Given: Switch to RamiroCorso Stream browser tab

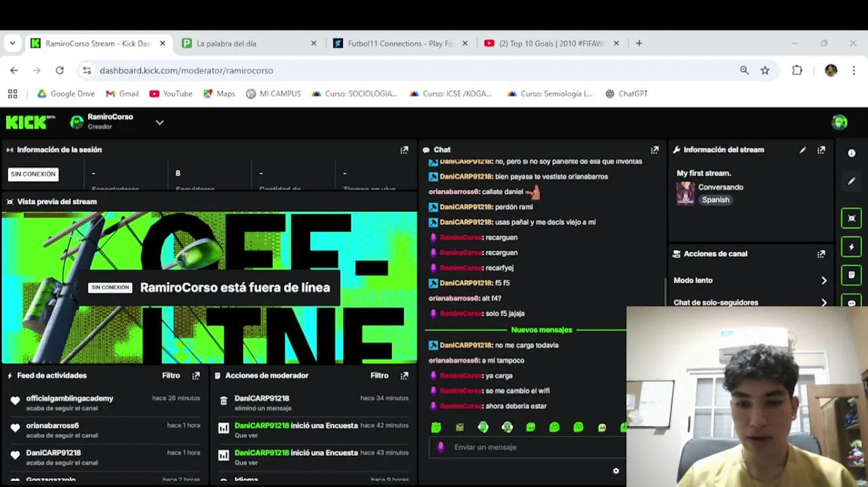Looking at the screenshot, I should point(98,43).
